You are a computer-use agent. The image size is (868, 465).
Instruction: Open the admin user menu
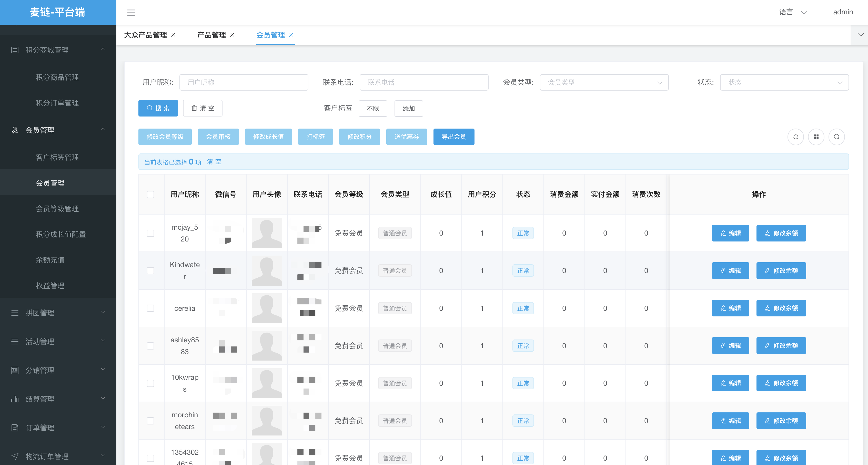click(843, 12)
